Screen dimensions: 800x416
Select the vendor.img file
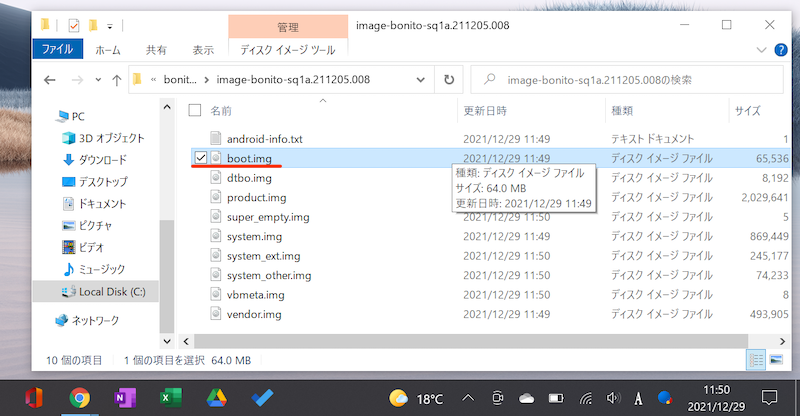tap(255, 314)
